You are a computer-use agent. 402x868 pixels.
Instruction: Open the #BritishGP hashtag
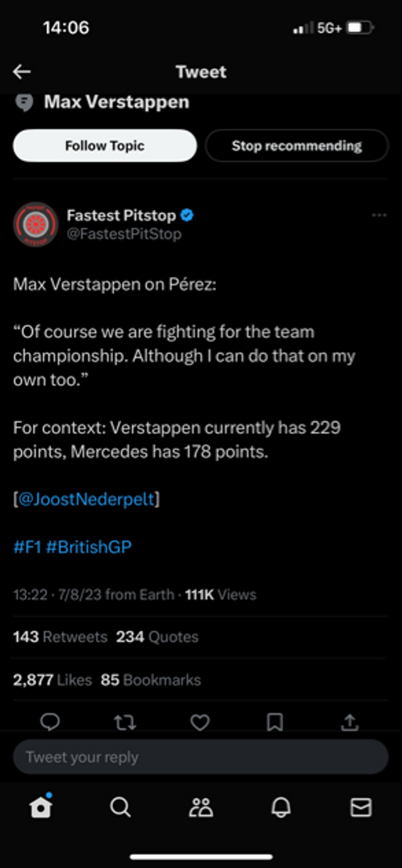pyautogui.click(x=89, y=547)
